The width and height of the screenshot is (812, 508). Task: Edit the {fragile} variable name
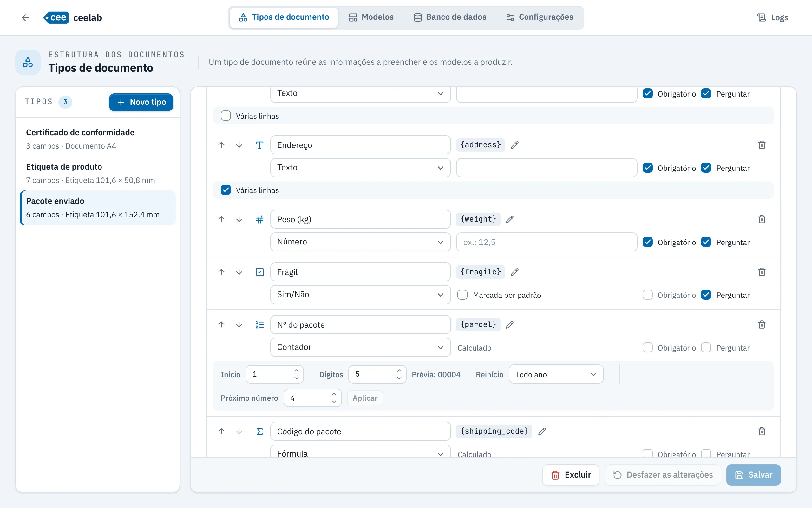pos(515,272)
